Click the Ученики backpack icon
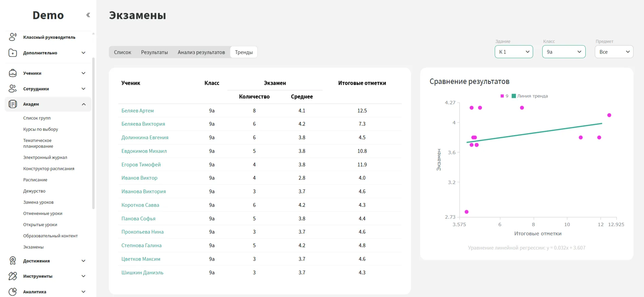Image resolution: width=644 pixels, height=297 pixels. point(13,73)
